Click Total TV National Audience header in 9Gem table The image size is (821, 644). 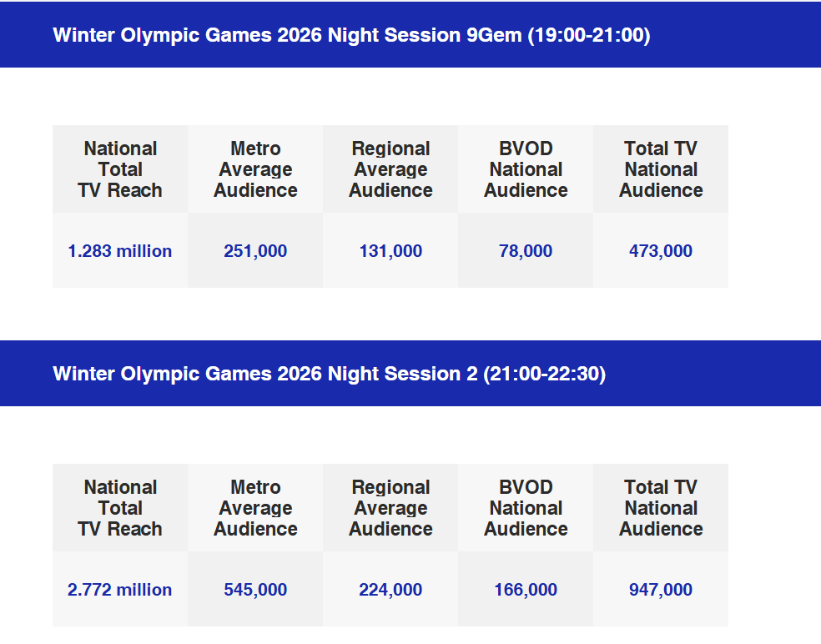tap(661, 169)
